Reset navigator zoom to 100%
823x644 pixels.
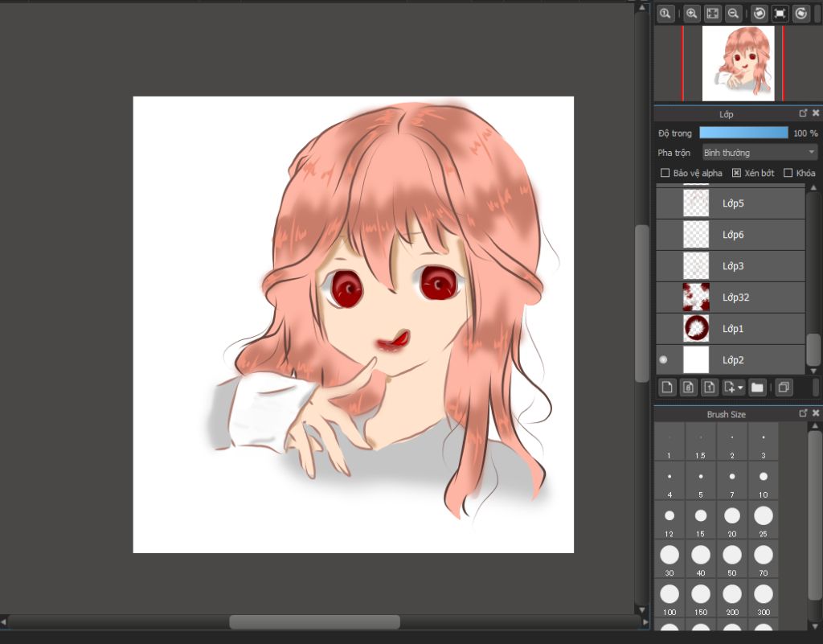(665, 14)
